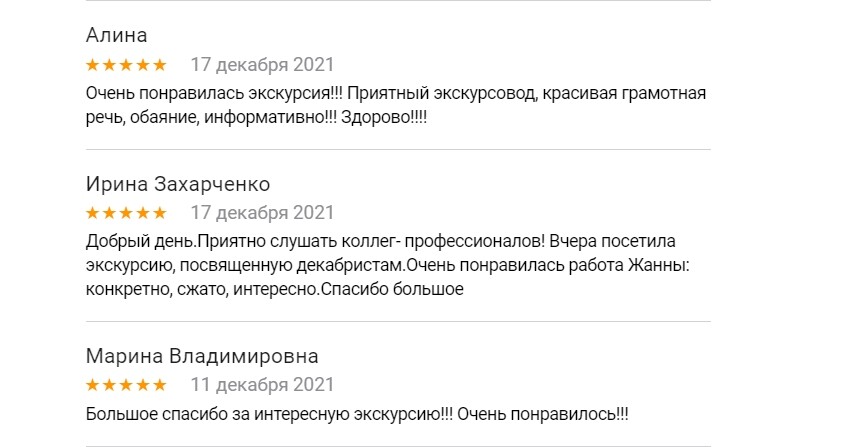The width and height of the screenshot is (860, 447).
Task: Click Марина's review text Большое спасибо
Action: (357, 414)
